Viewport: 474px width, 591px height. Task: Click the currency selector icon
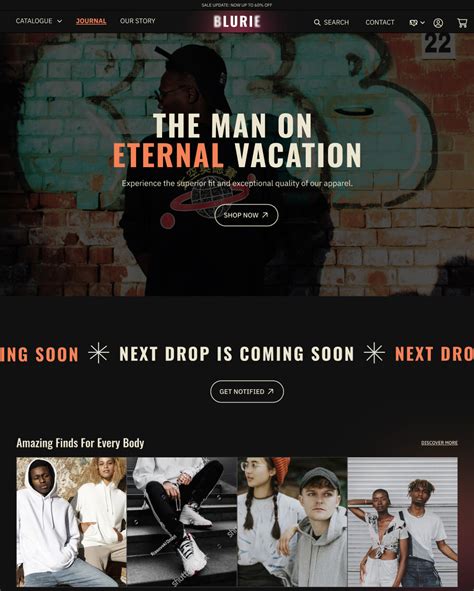coord(413,23)
